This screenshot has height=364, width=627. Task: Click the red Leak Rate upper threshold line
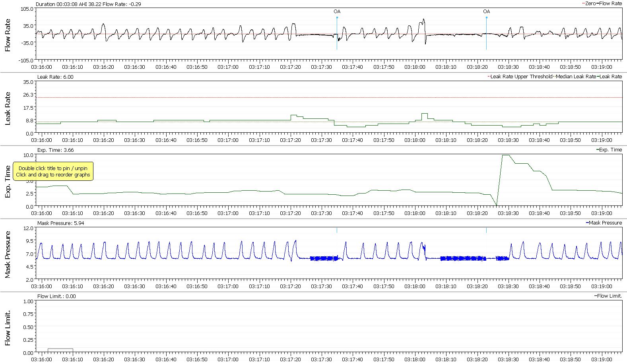pos(329,97)
